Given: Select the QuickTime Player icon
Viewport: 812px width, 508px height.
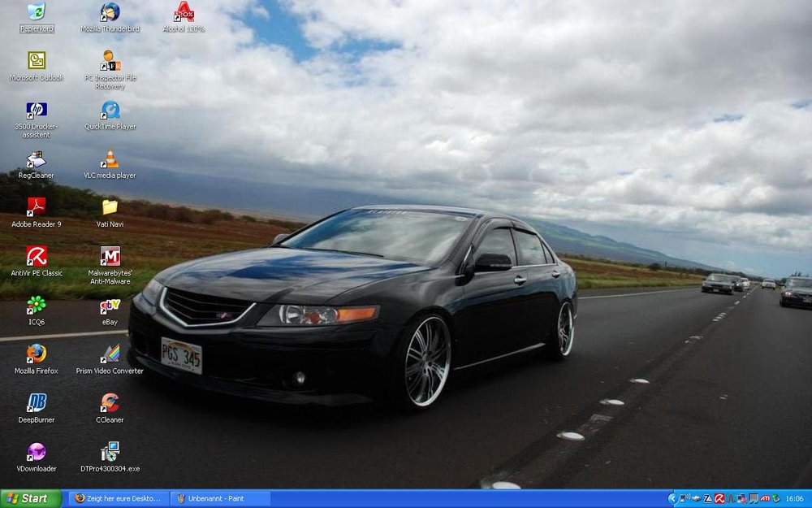Looking at the screenshot, I should (x=110, y=110).
